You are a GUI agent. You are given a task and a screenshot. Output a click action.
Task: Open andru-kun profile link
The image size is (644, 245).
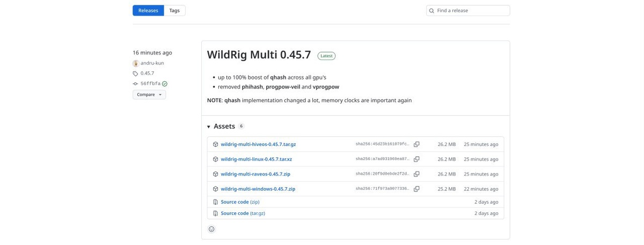point(152,63)
